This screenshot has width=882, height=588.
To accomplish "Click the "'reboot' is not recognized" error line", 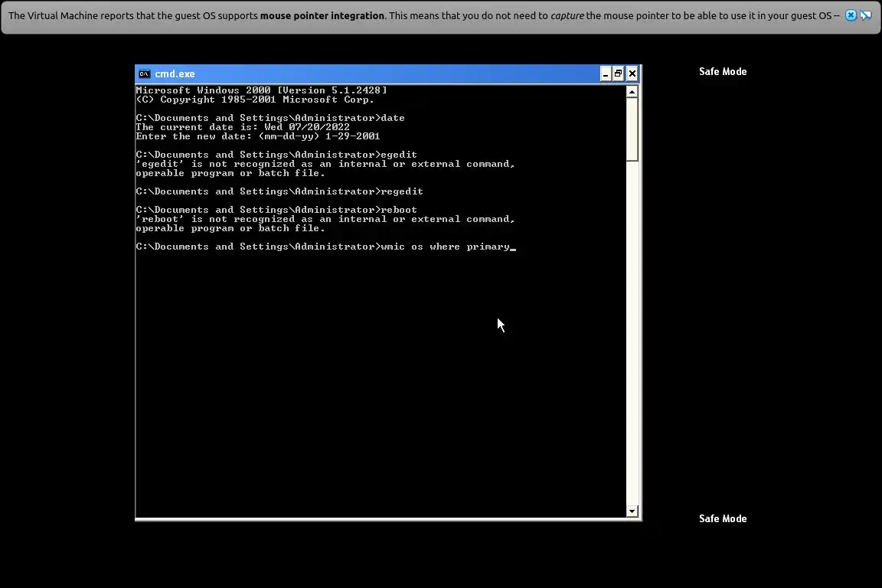I will point(325,219).
